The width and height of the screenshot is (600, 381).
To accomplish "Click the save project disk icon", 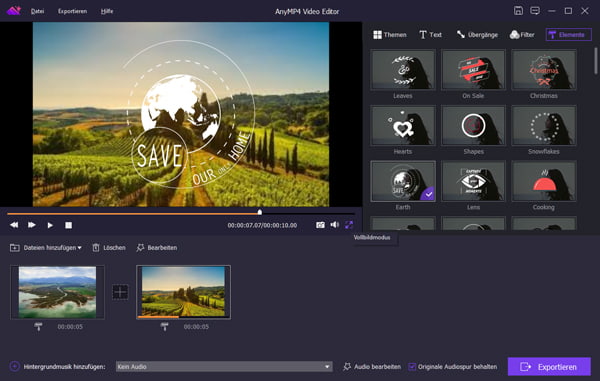I will [x=518, y=11].
